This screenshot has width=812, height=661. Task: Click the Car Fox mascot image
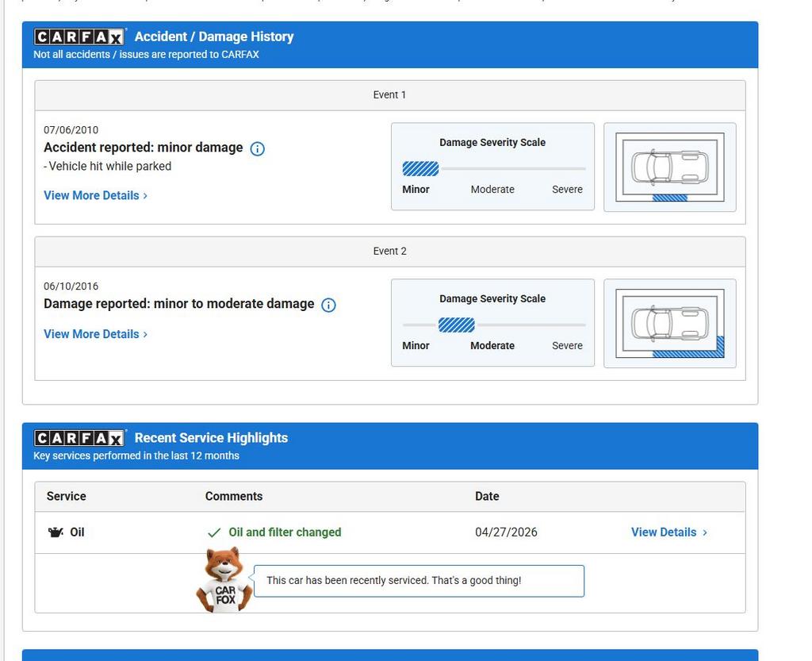pyautogui.click(x=224, y=581)
